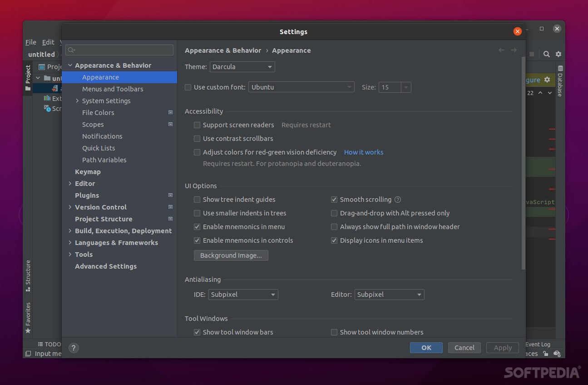Click project-level marker beside File Colors

click(171, 112)
